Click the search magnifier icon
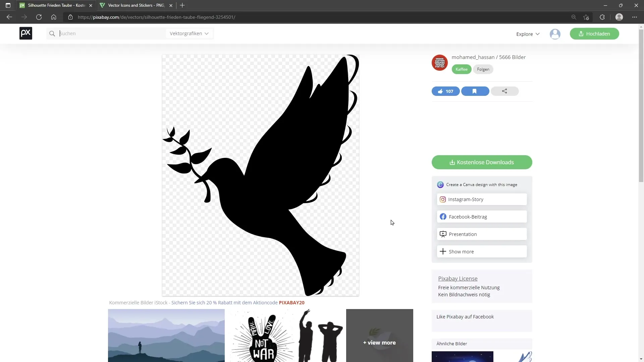The image size is (644, 362). click(x=52, y=33)
